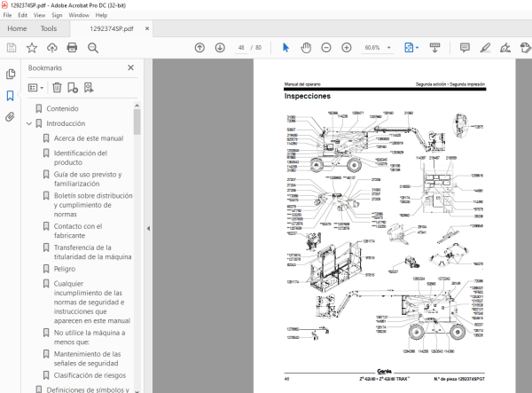
Task: Click the Save file icon
Action: pos(12,48)
